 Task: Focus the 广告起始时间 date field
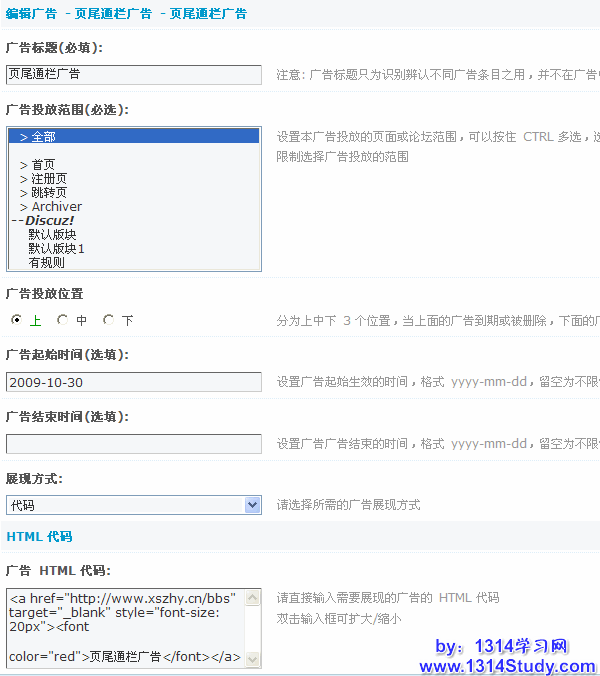(x=133, y=382)
